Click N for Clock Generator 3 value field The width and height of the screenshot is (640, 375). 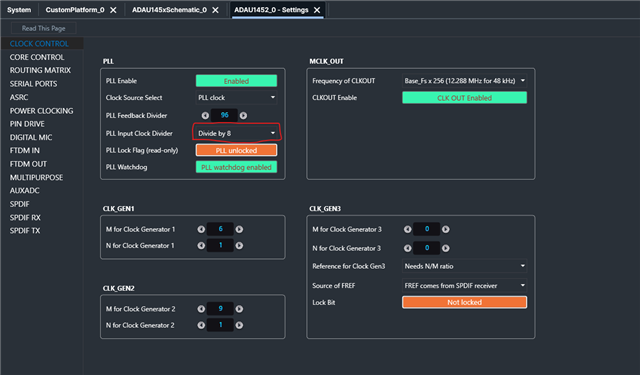[x=427, y=248]
